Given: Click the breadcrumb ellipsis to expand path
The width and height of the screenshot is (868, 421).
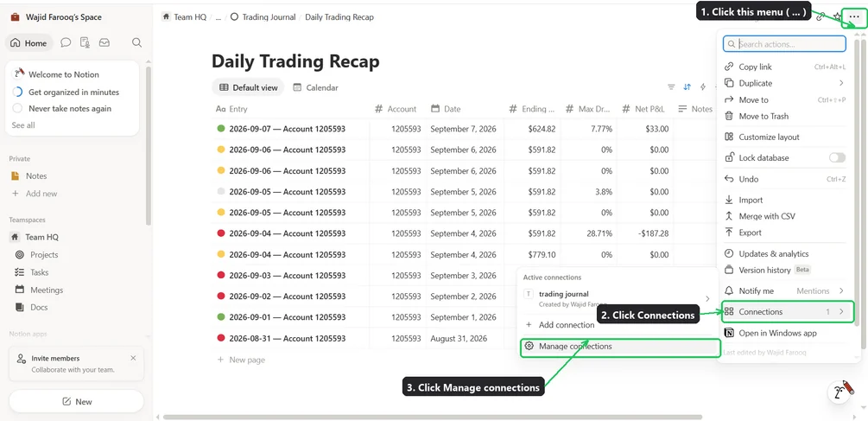Looking at the screenshot, I should (x=219, y=17).
